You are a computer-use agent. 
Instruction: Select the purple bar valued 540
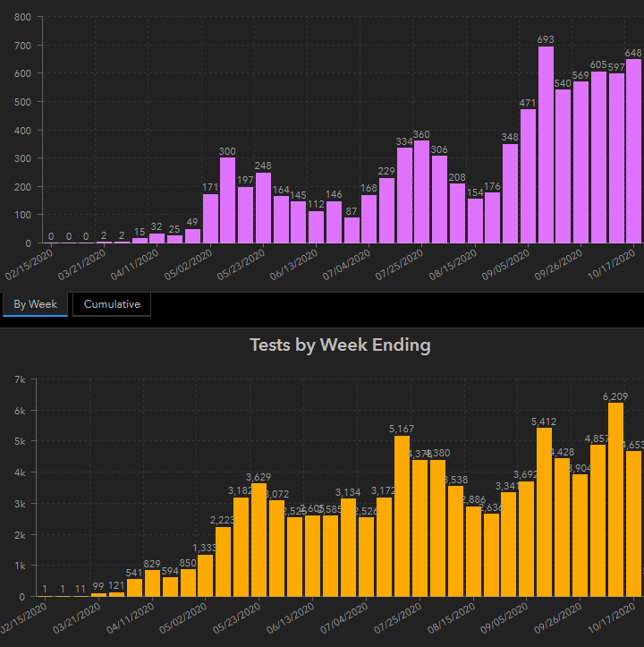(x=563, y=166)
